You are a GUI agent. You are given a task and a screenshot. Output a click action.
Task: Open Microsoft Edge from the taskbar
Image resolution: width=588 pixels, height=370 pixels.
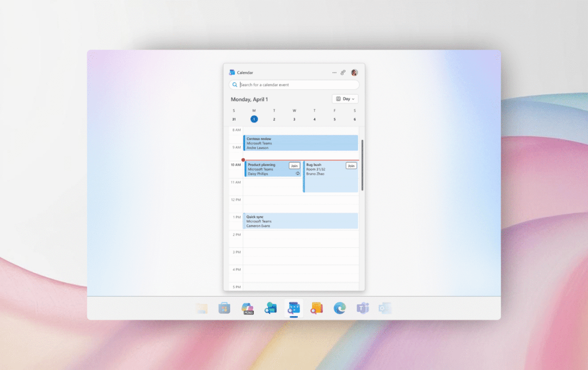pos(339,309)
